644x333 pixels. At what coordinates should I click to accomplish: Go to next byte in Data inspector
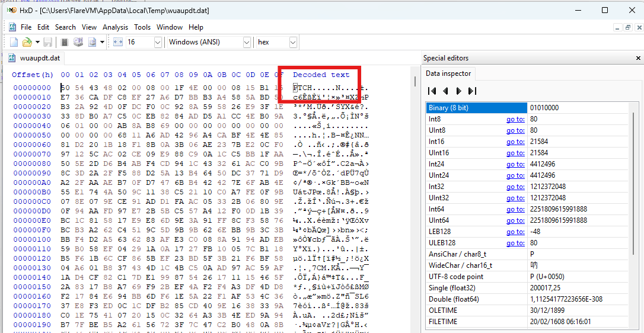tap(459, 91)
